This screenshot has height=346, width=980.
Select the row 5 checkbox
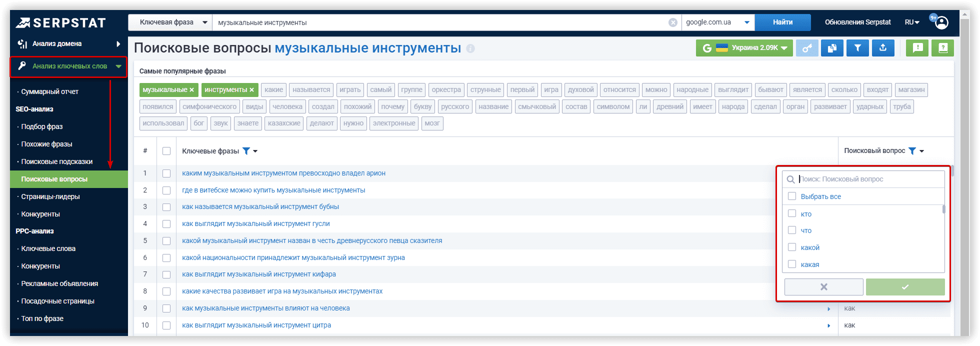click(166, 241)
